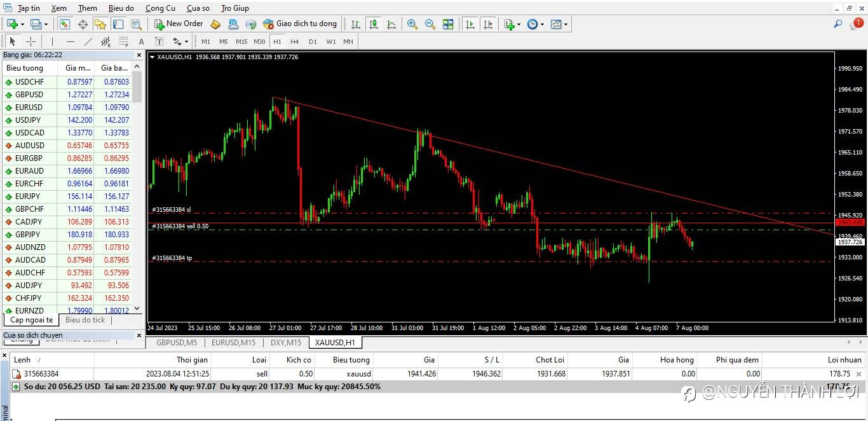Select the USDJPY row in market watch
Image resolution: width=868 pixels, height=421 pixels.
pyautogui.click(x=67, y=120)
